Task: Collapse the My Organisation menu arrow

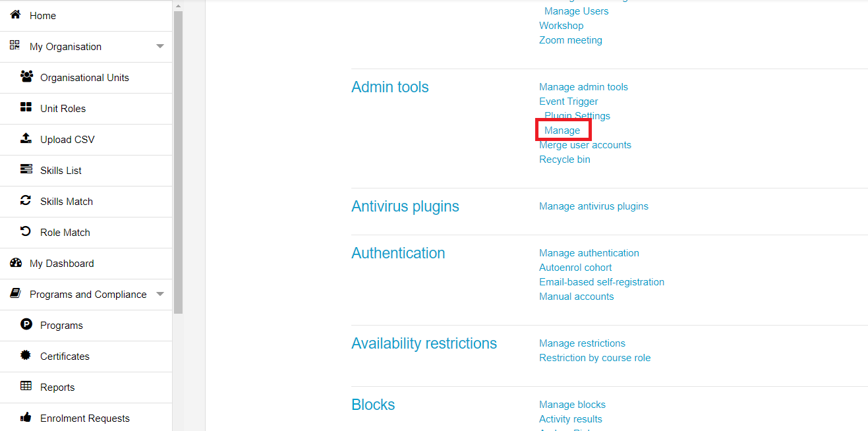Action: click(x=159, y=47)
